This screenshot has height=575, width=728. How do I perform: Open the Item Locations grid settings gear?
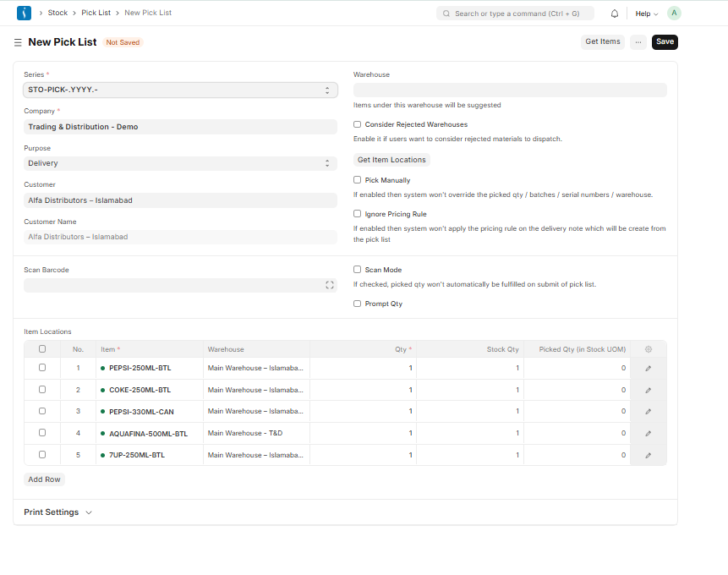[x=648, y=349]
